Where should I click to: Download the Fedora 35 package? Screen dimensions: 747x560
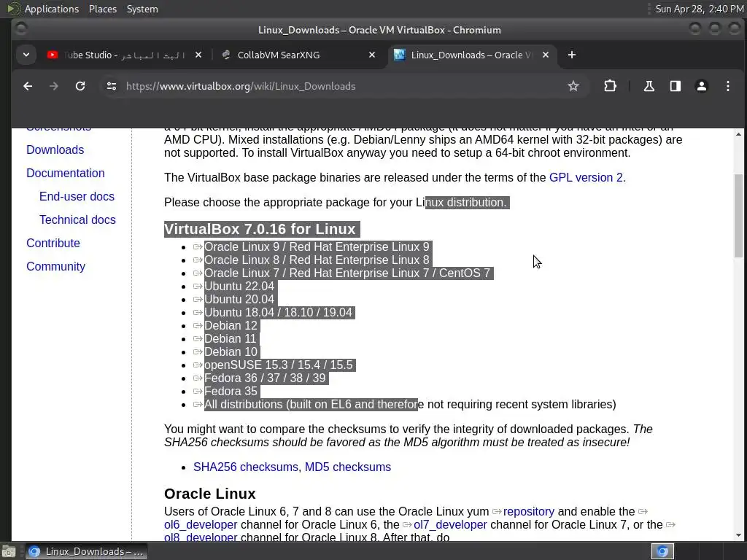[x=231, y=391]
